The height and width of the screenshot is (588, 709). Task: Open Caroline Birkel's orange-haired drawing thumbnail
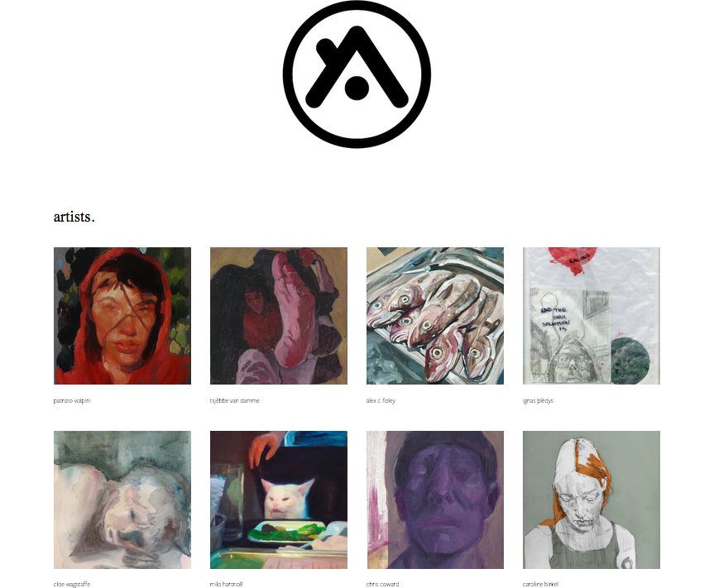pyautogui.click(x=592, y=500)
